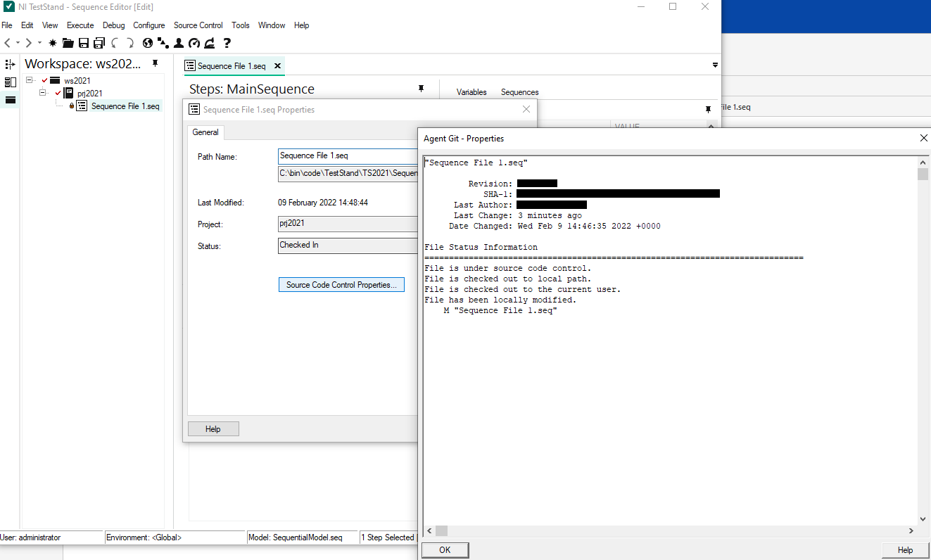Click the step insertion sidebar icon

(x=11, y=64)
